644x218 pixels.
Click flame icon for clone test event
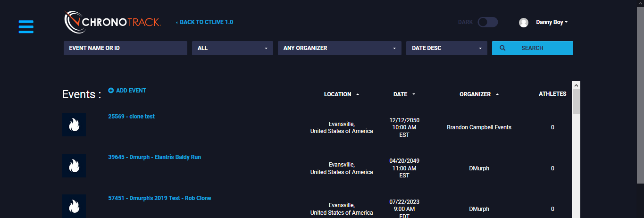coord(74,125)
